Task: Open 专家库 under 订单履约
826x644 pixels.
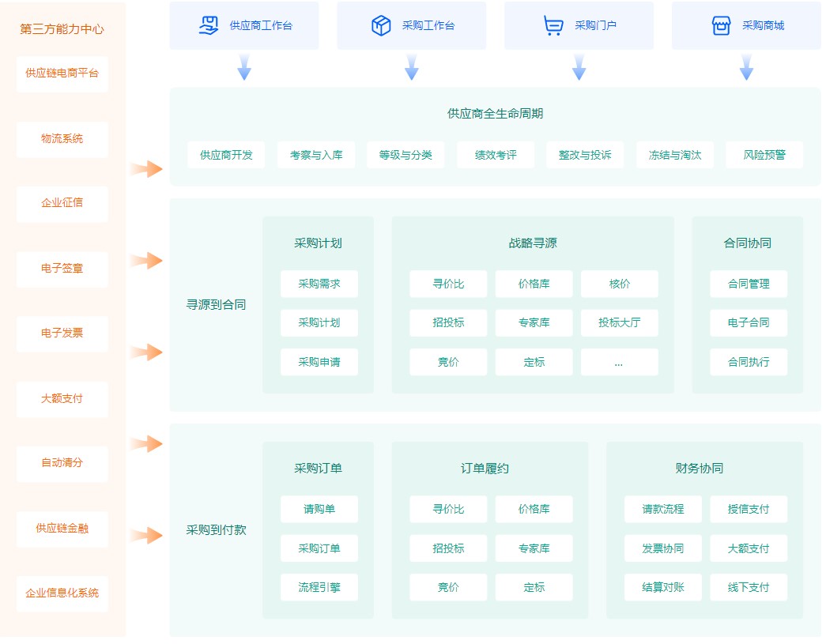Action: tap(534, 548)
